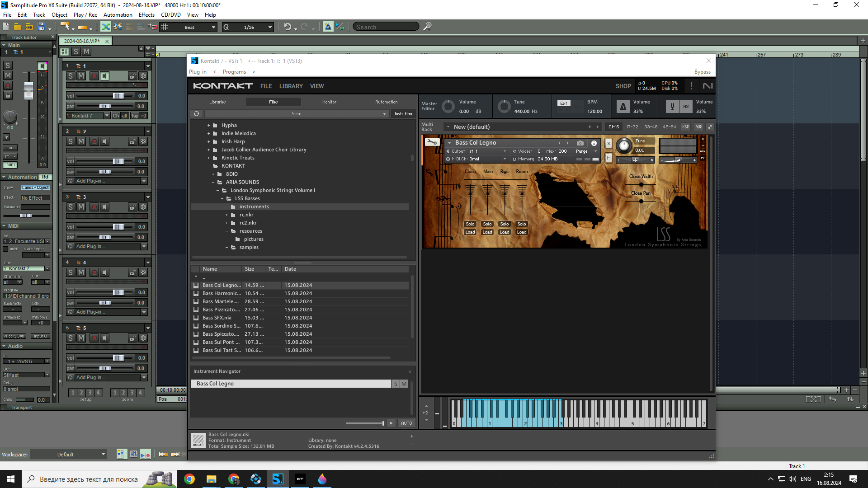This screenshot has height=488, width=868.
Task: Click the metronome icon in Kontakt header
Action: (623, 107)
